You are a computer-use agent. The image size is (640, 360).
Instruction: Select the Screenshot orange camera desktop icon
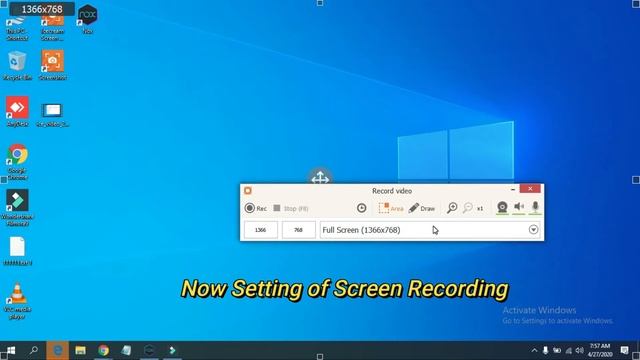[53, 65]
